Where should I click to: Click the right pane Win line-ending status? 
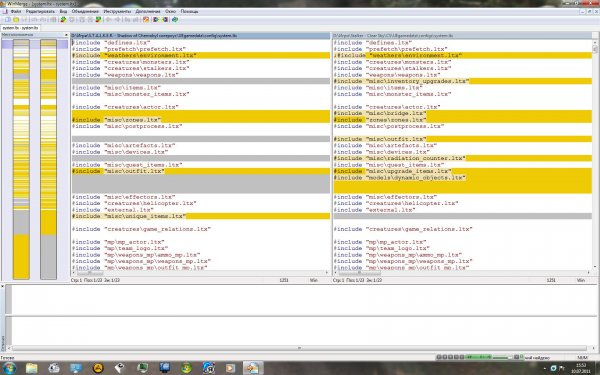(x=581, y=280)
